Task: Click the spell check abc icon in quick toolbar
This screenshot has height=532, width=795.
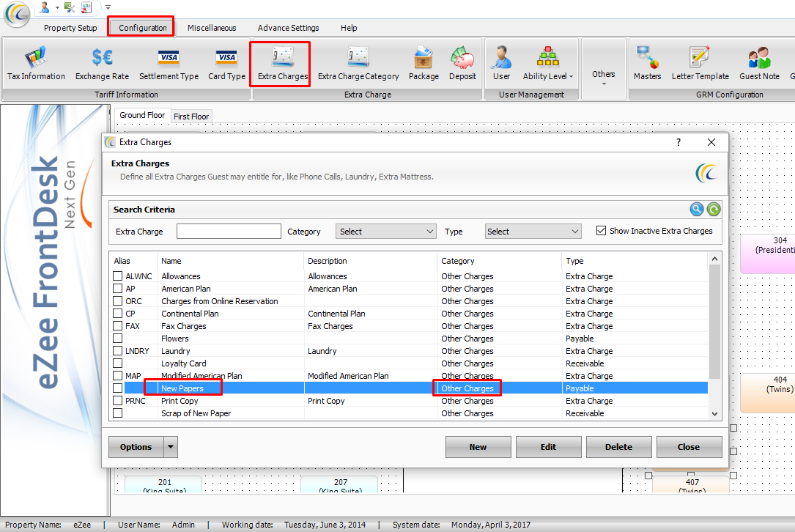Action: point(86,7)
